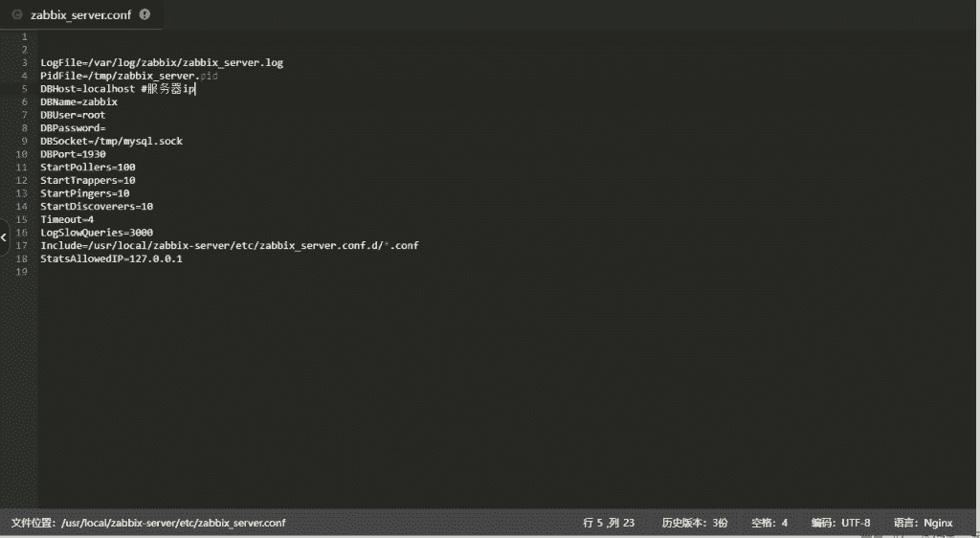Image resolution: width=980 pixels, height=538 pixels.
Task: Click the LogFile=/var/log/zabbix line
Action: coord(162,62)
